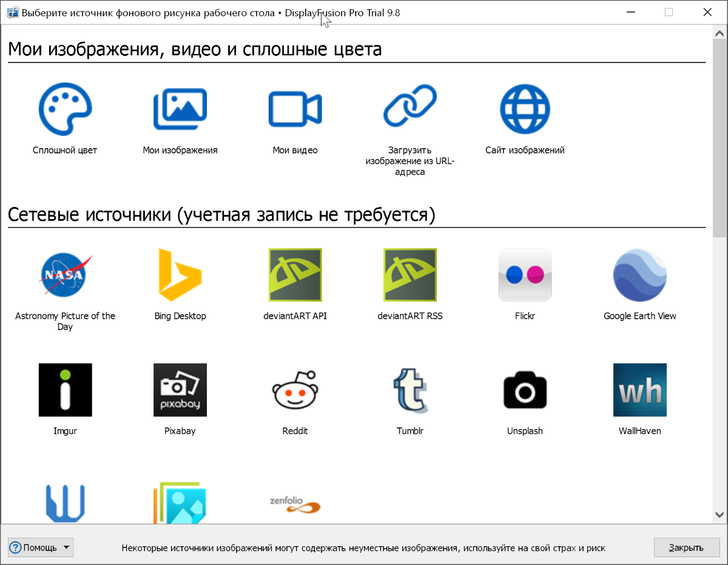The height and width of the screenshot is (565, 728).
Task: Click the Мои изображения label
Action: tap(180, 150)
